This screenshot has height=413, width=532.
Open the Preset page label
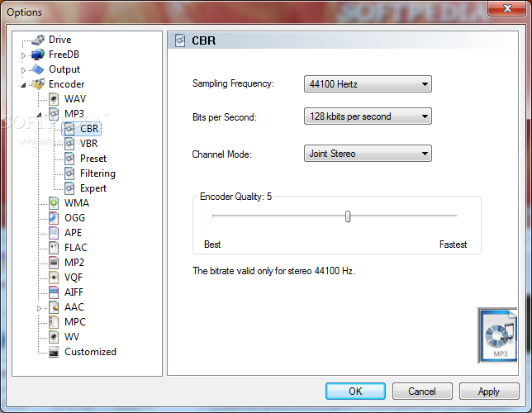pos(93,159)
